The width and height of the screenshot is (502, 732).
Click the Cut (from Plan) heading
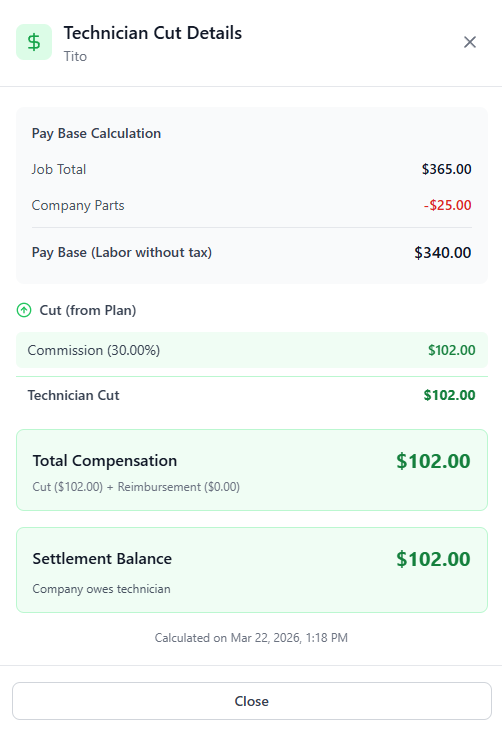click(88, 310)
